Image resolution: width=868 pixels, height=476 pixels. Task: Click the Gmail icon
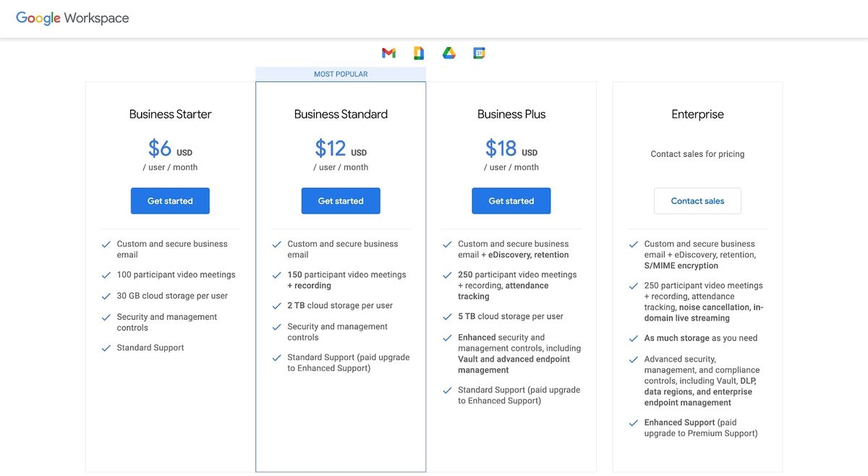pos(388,52)
